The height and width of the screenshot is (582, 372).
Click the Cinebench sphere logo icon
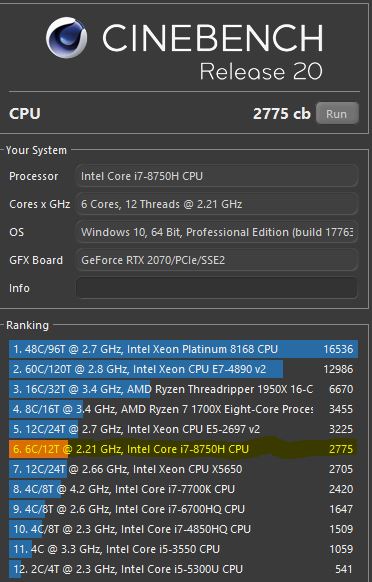point(67,37)
